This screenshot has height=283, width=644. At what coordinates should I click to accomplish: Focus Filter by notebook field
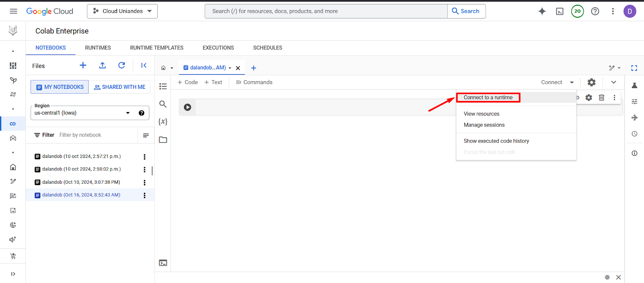[x=97, y=135]
